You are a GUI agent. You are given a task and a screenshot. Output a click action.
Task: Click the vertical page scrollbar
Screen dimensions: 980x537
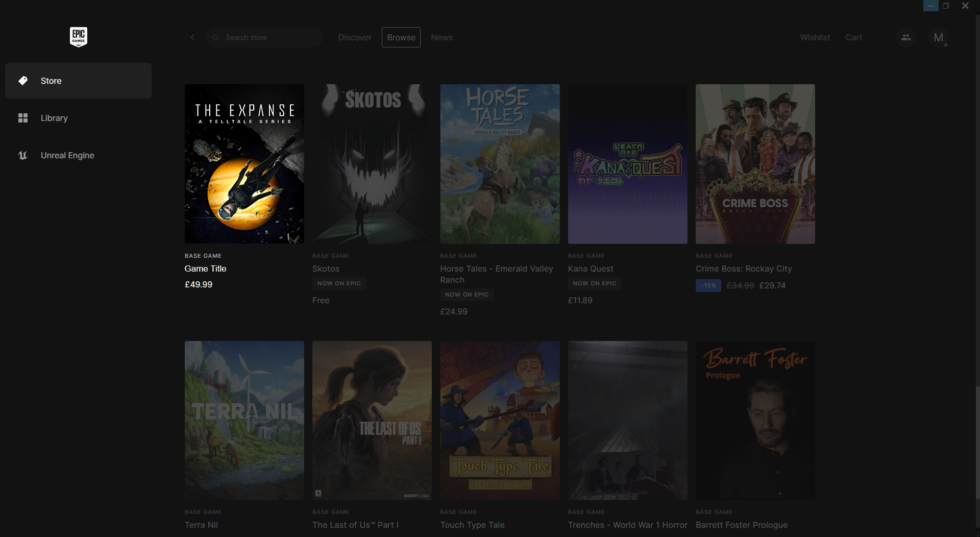tap(977, 442)
